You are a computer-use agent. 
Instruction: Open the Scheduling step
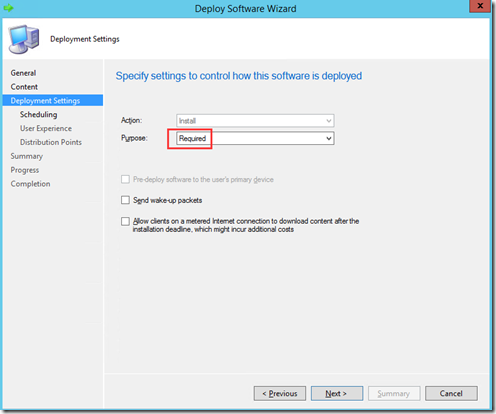[x=38, y=114]
